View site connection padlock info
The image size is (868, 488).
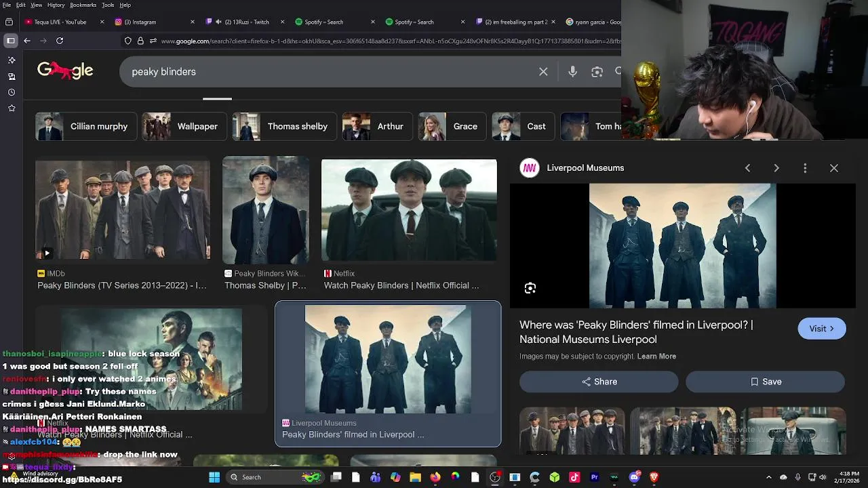point(140,41)
